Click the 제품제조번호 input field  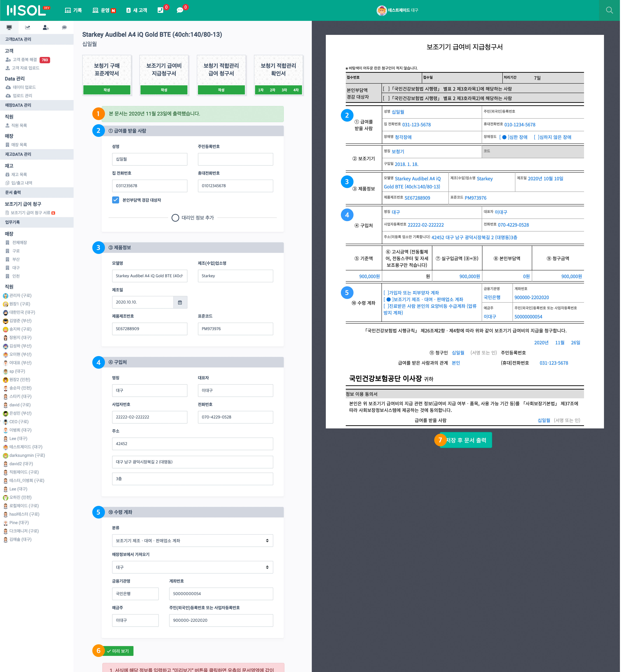point(150,329)
